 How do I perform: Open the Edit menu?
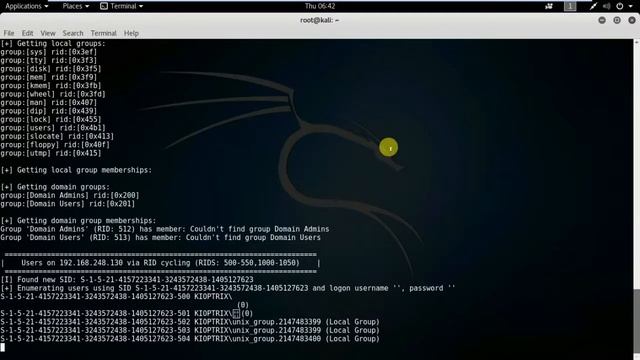(x=27, y=33)
